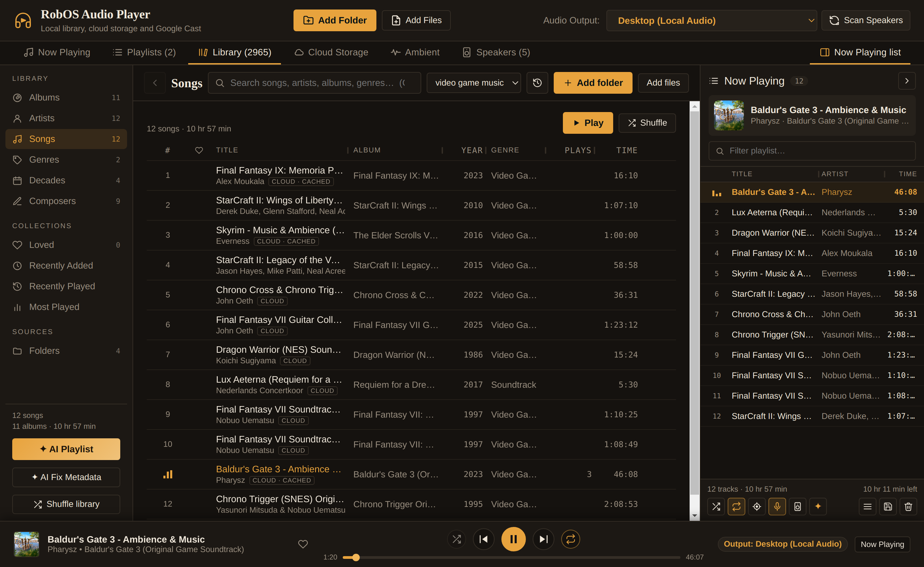
Task: Sort songs by the YEAR column
Action: pos(472,150)
